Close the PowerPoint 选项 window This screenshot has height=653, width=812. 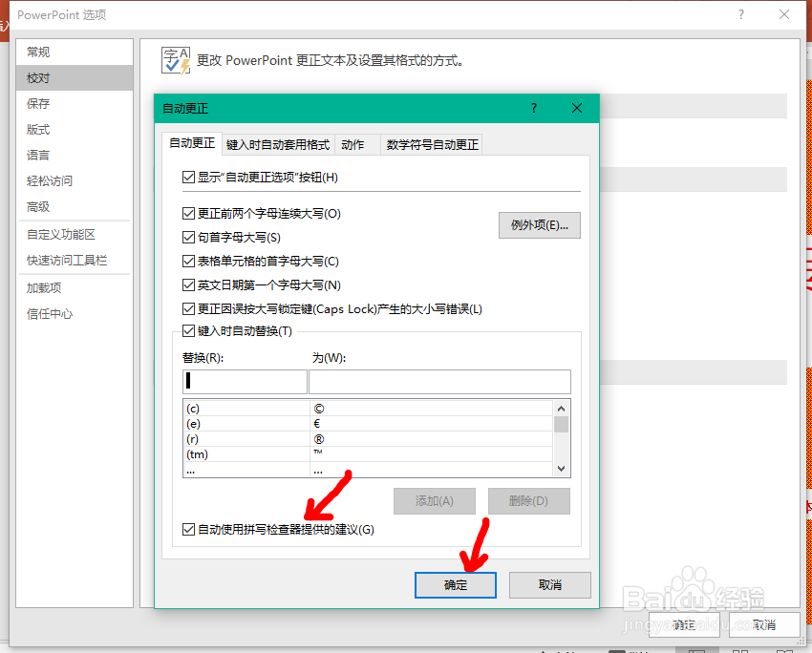tap(784, 14)
